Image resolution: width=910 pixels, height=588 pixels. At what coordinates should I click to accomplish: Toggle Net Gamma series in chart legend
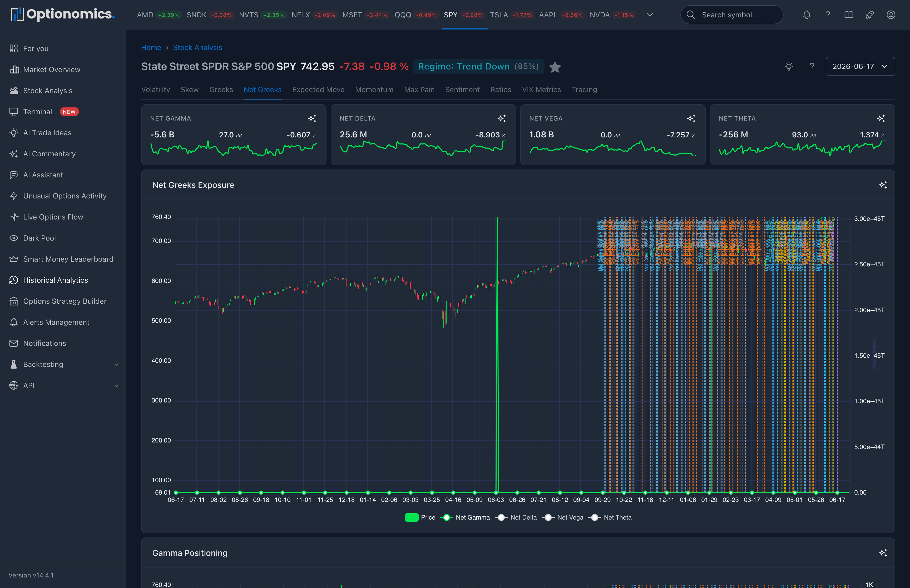465,517
